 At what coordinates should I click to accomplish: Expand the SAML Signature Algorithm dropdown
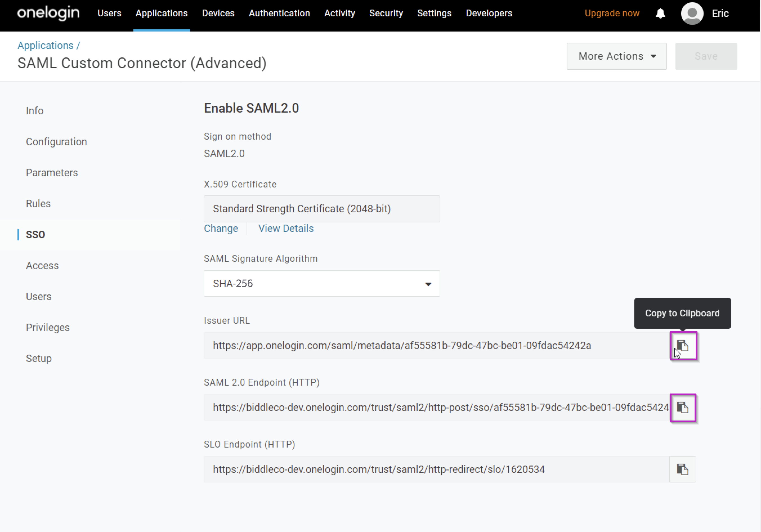(321, 283)
